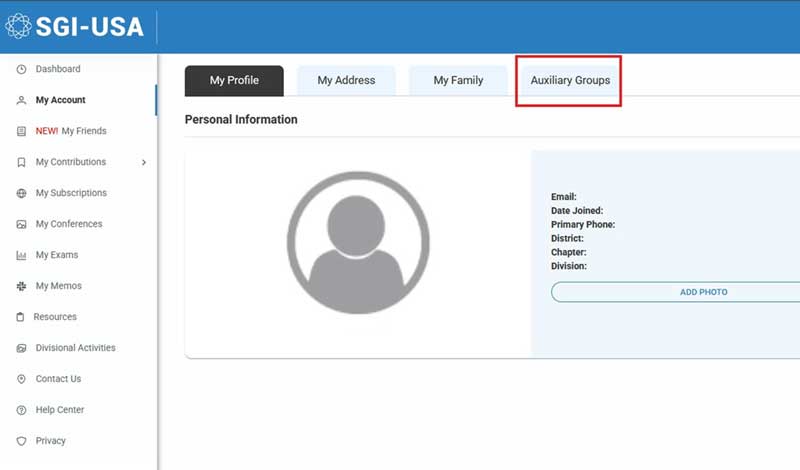This screenshot has width=800, height=470.
Task: Click the person icon beside My Account
Action: click(x=21, y=100)
